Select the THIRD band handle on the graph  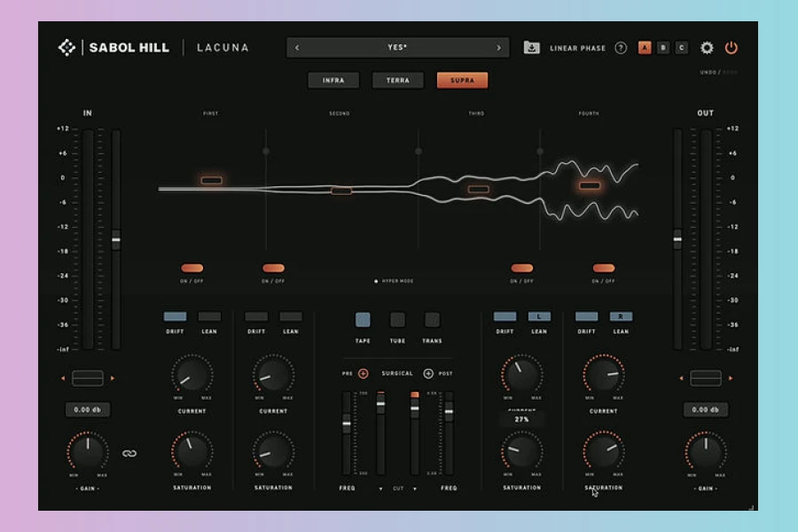click(479, 189)
